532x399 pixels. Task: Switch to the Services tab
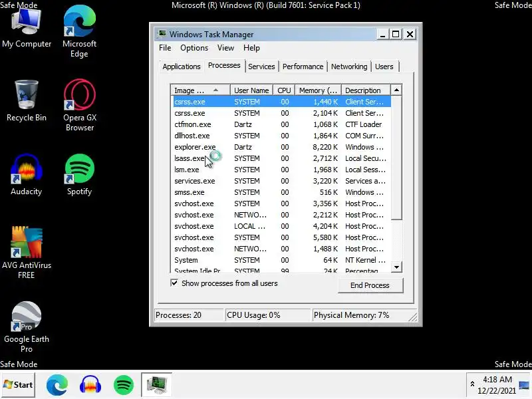point(261,66)
